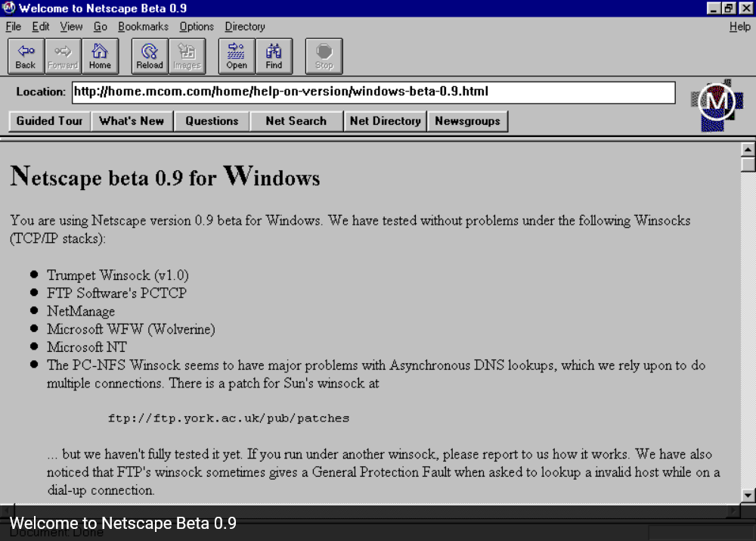Reload the current page
The width and height of the screenshot is (756, 541).
150,56
